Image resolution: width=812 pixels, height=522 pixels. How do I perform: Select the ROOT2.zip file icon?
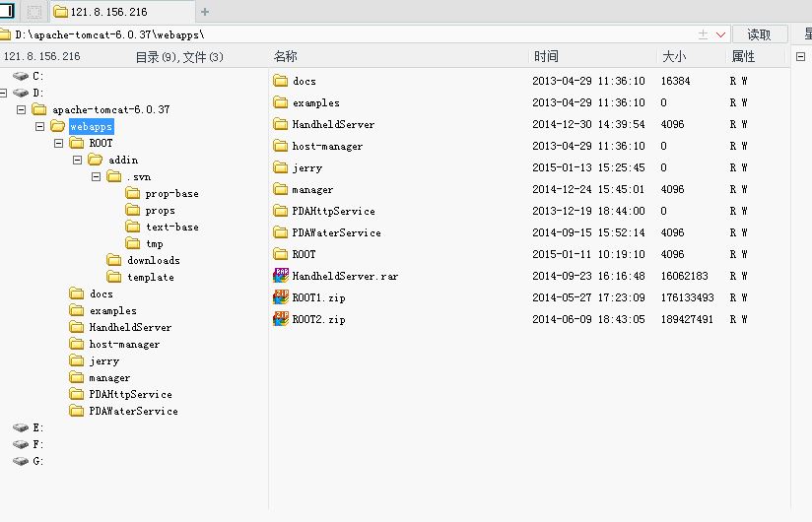[281, 319]
